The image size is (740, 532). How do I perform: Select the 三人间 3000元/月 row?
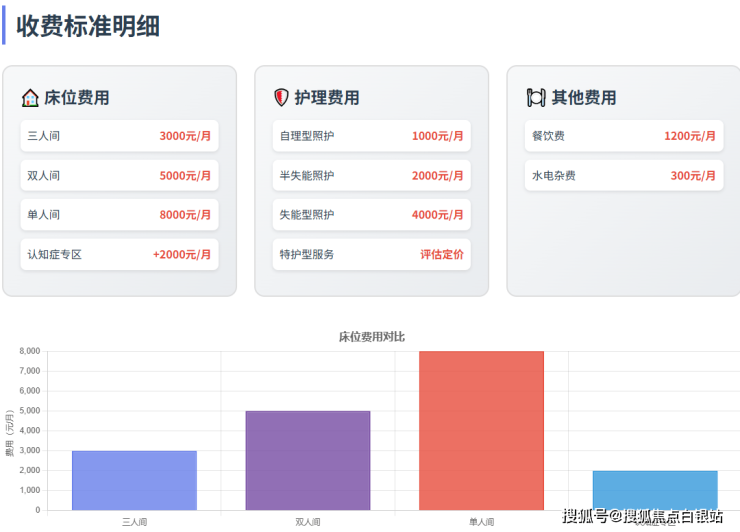tap(119, 136)
